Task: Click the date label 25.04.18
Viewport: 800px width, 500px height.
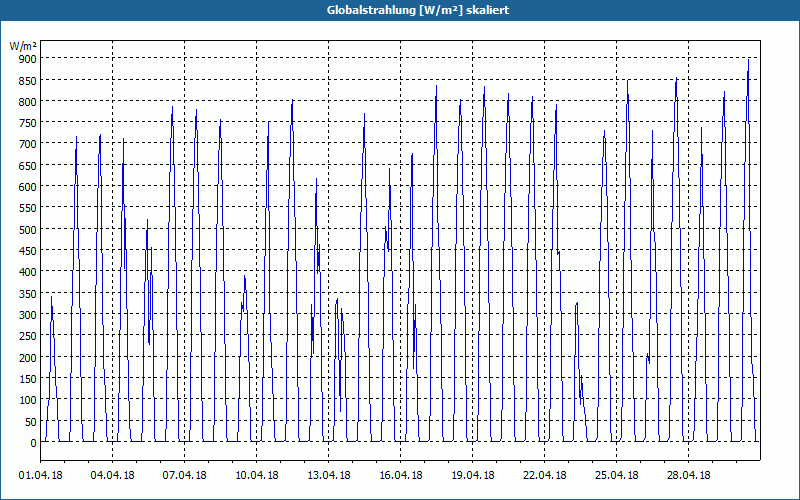Action: 616,476
